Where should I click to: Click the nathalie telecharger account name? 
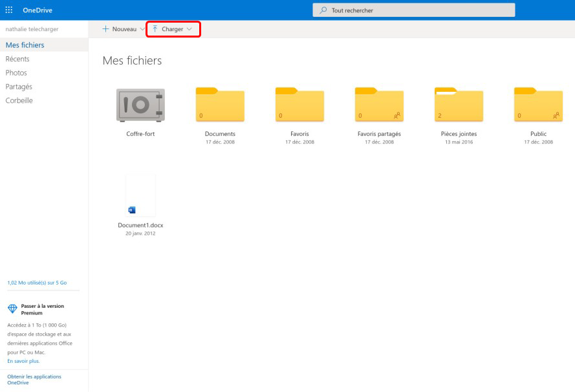[32, 29]
